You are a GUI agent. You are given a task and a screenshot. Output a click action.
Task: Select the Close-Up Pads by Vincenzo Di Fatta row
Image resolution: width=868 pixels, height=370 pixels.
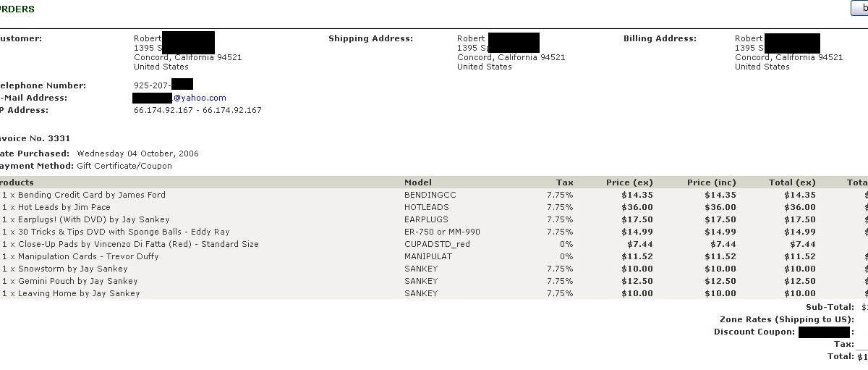[x=434, y=244]
